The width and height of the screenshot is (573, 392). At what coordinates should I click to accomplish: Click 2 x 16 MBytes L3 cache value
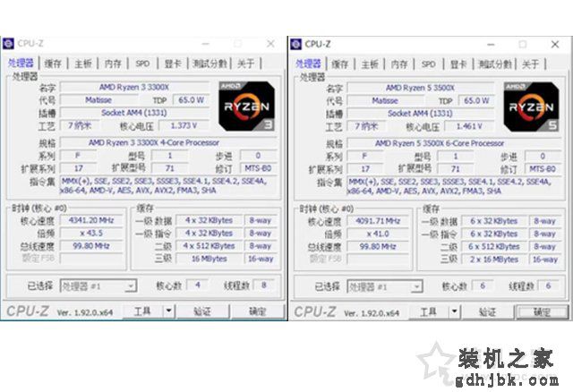[x=494, y=260]
